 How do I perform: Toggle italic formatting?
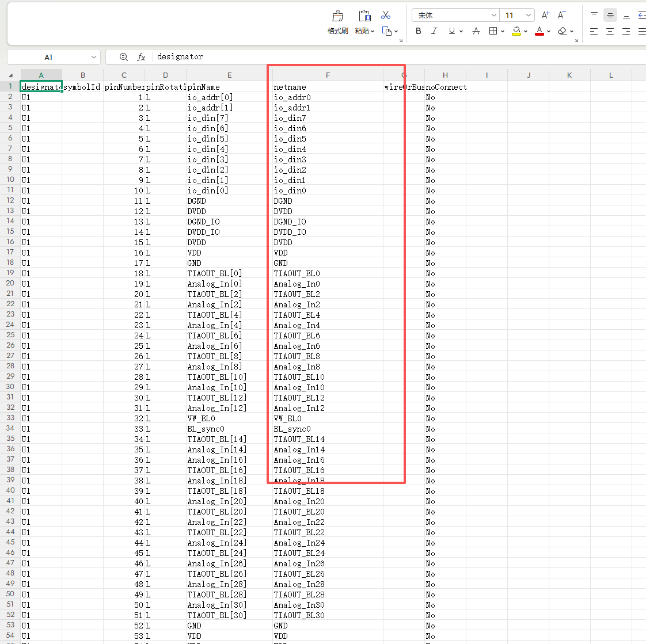[x=434, y=31]
